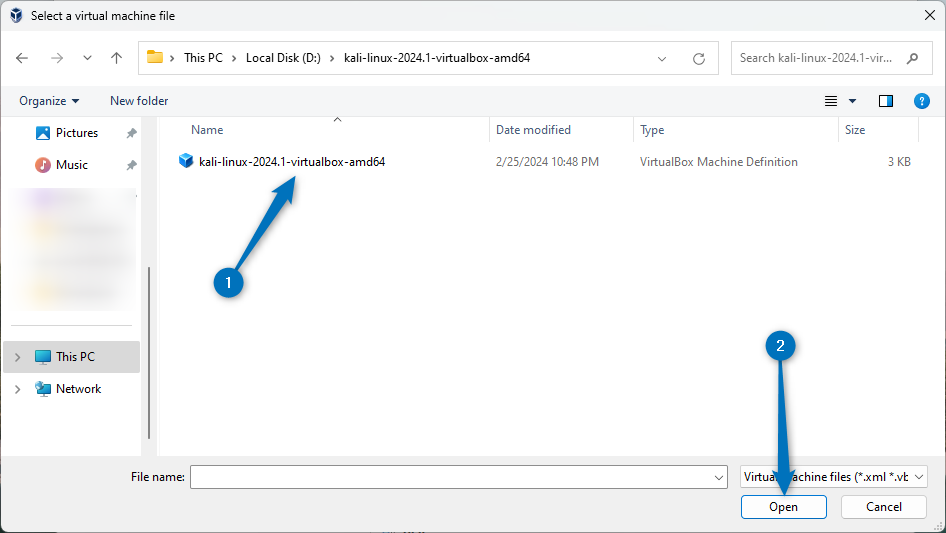This screenshot has width=946, height=533.
Task: Expand the This PC tree node
Action: [17, 357]
